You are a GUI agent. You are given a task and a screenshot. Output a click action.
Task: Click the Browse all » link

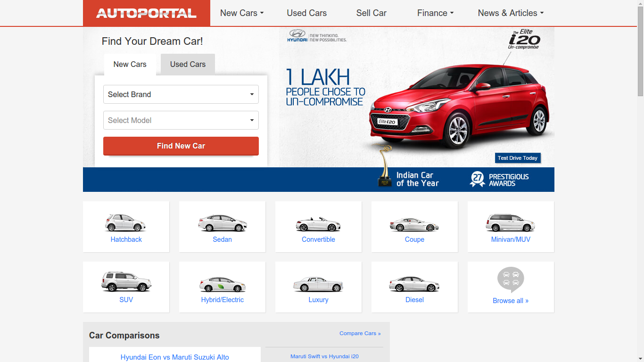(511, 301)
